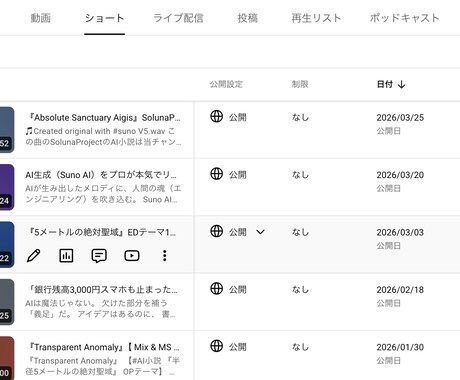Click globe icon for AI生成（Suno AI）row

coord(217,174)
